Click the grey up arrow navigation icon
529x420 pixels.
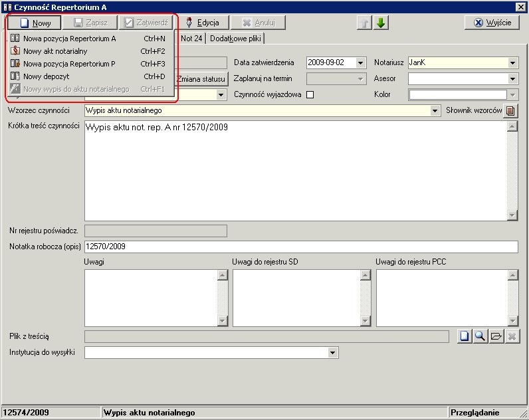tap(365, 23)
